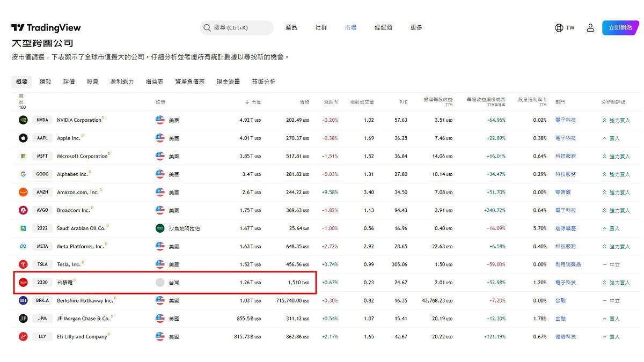Screen dimensions: 644x362
Task: Click the Amazon logo icon
Action: tap(23, 192)
